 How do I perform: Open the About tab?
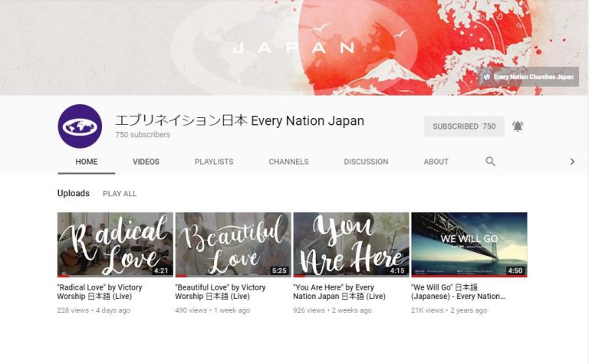(x=436, y=162)
